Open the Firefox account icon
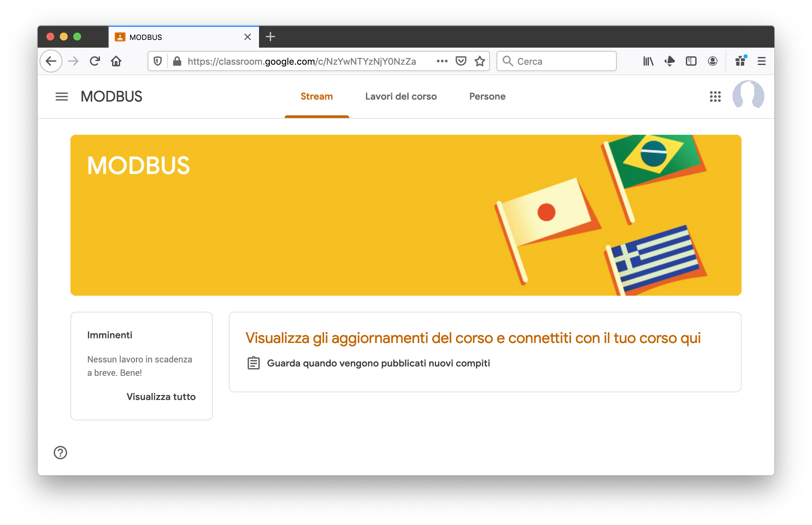Screen dimensions: 812x525 pyautogui.click(x=712, y=61)
